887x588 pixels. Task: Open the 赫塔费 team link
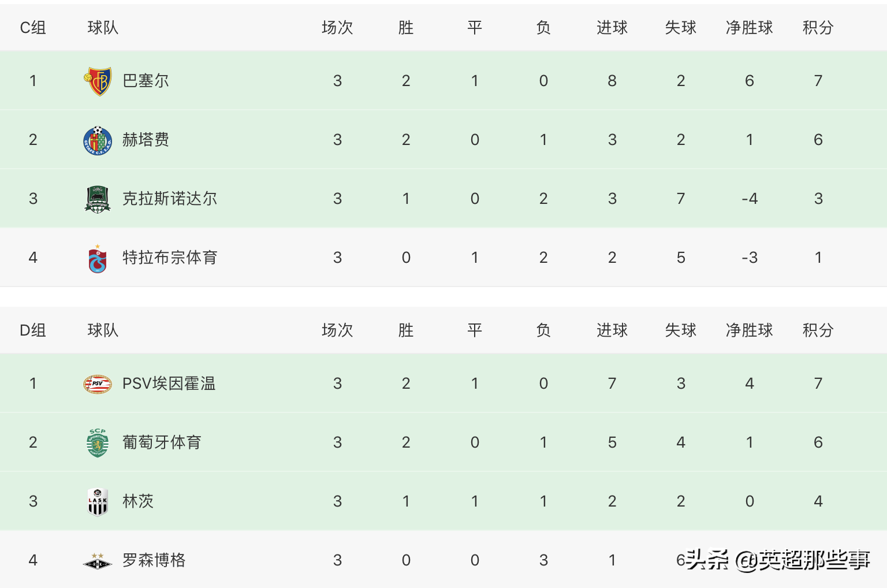pyautogui.click(x=146, y=140)
